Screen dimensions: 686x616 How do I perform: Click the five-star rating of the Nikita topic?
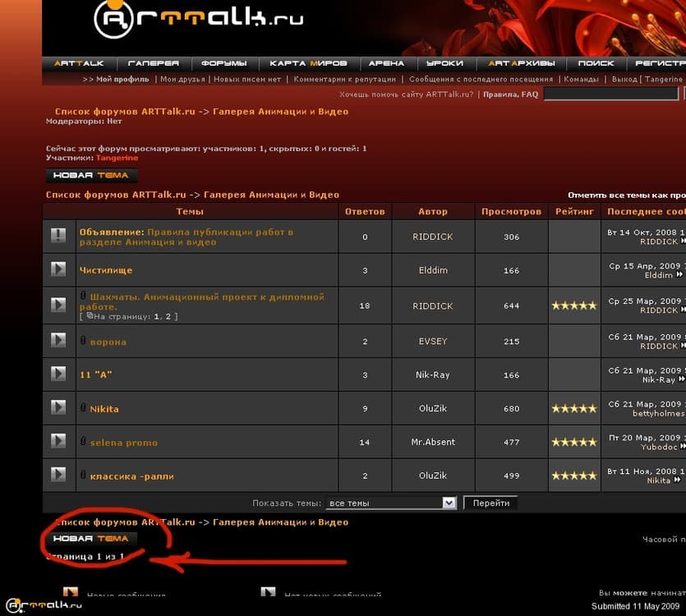[573, 408]
